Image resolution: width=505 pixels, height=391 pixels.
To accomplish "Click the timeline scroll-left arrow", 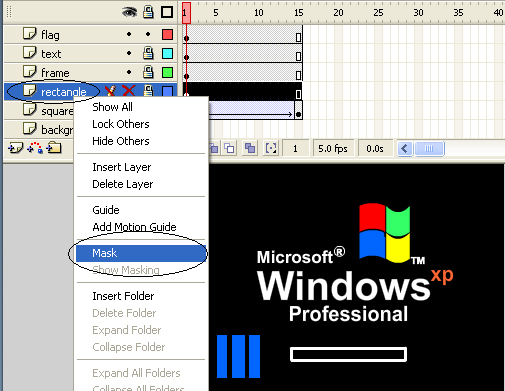I will 405,148.
